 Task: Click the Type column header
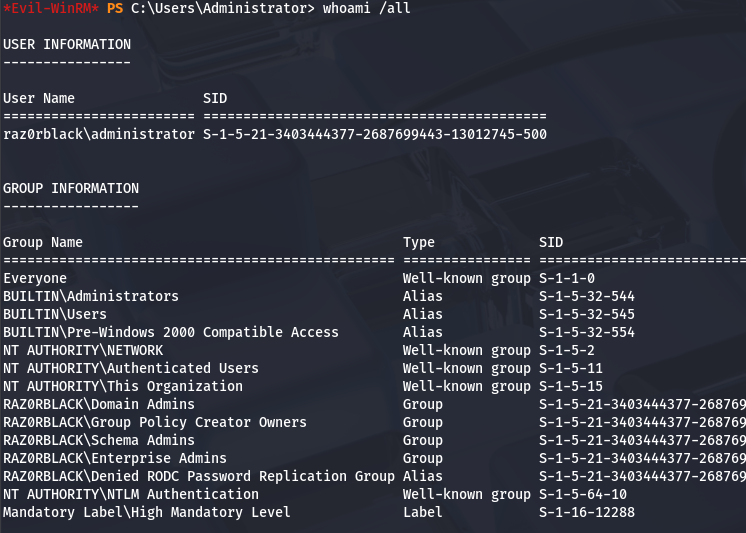tap(419, 242)
